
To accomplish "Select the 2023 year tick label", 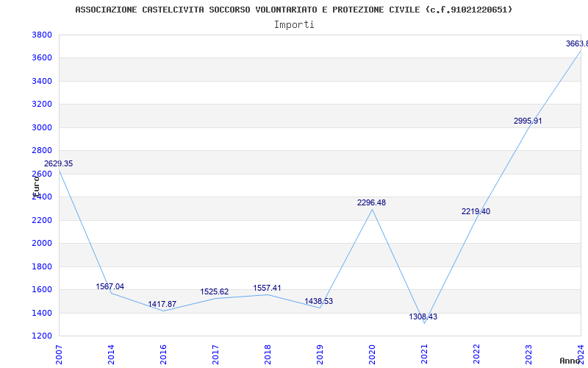I will tap(528, 353).
